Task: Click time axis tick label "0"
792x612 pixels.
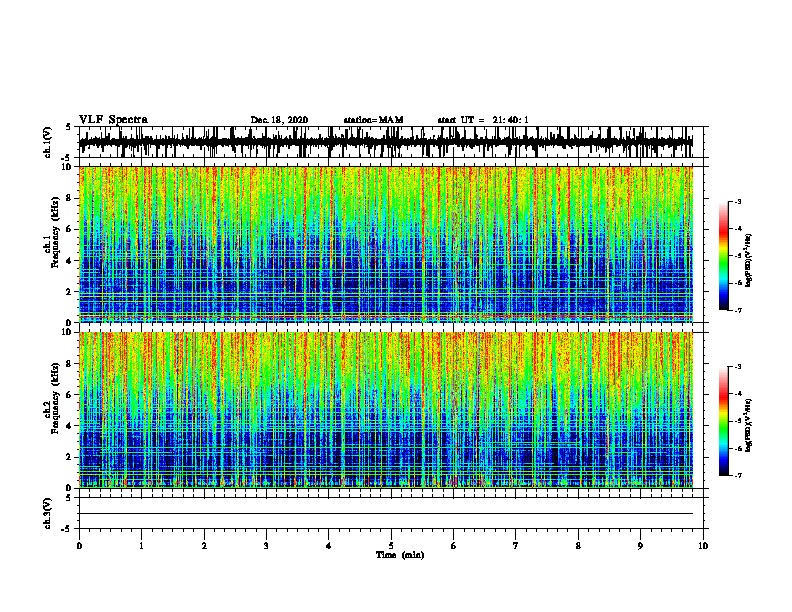Action: click(x=79, y=546)
